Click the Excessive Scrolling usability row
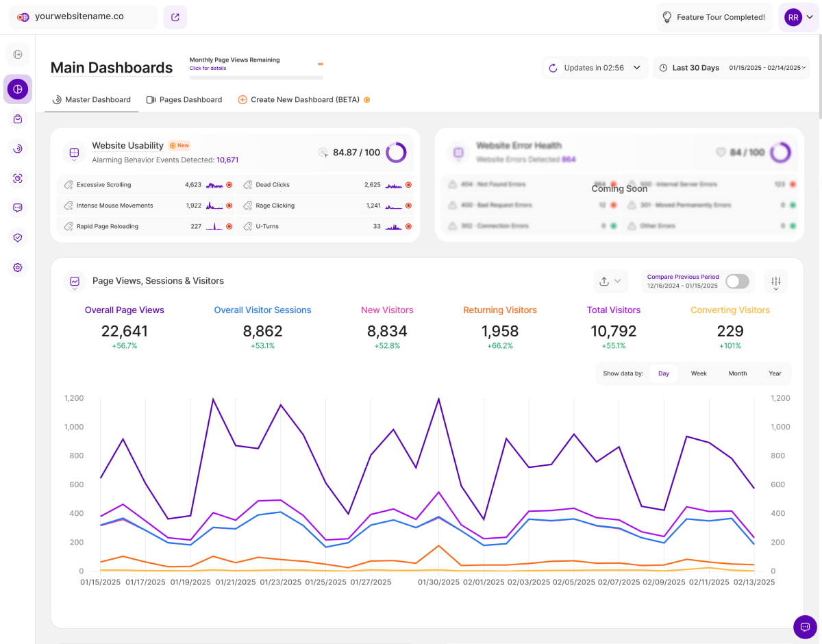Image resolution: width=822 pixels, height=644 pixels. point(145,185)
